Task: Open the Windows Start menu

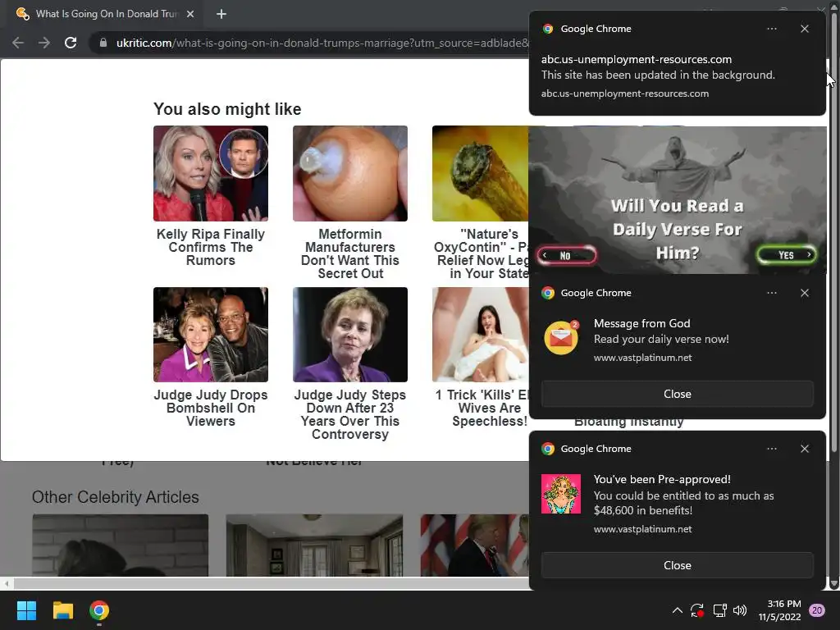Action: pos(26,610)
